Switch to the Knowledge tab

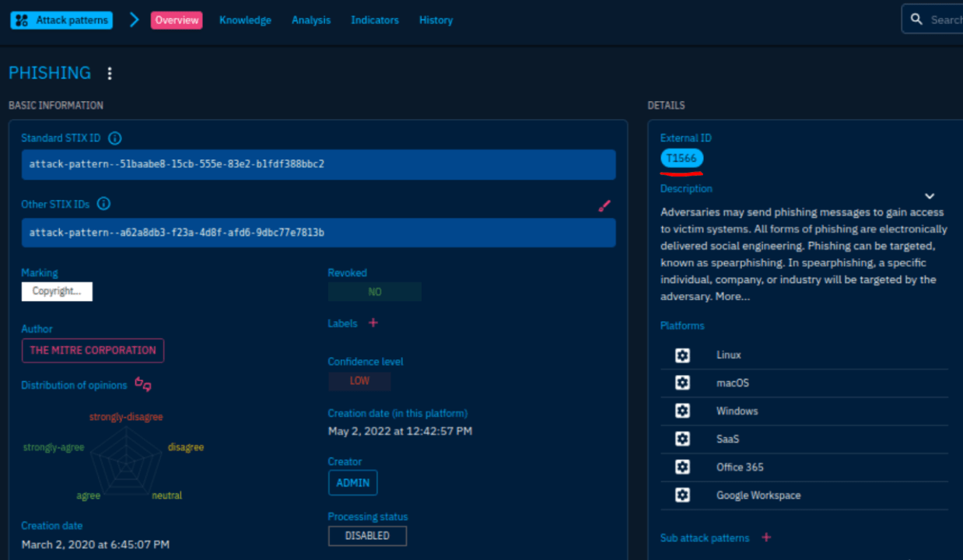pos(245,19)
